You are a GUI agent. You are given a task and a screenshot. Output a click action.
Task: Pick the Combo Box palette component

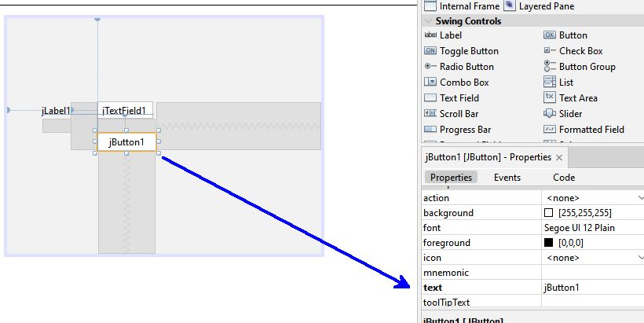pos(463,83)
